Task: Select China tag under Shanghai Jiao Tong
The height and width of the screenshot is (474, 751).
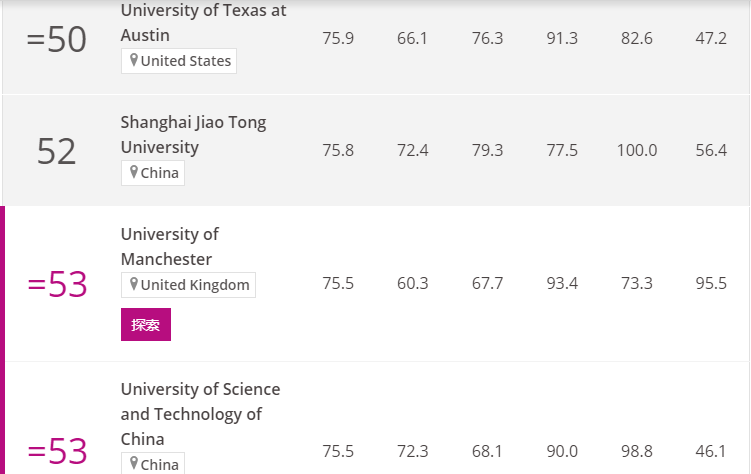Action: [x=153, y=173]
